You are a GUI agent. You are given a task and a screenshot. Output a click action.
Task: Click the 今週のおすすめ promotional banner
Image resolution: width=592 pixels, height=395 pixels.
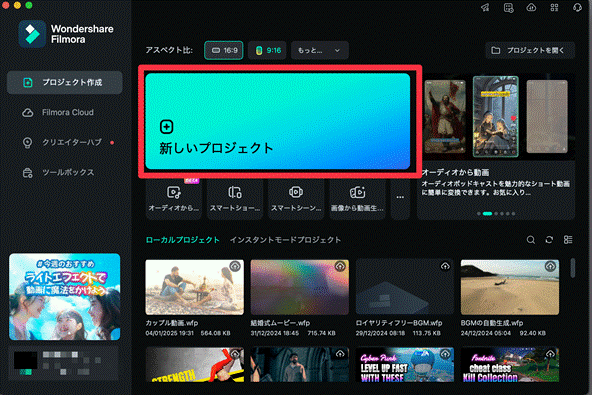[65, 297]
